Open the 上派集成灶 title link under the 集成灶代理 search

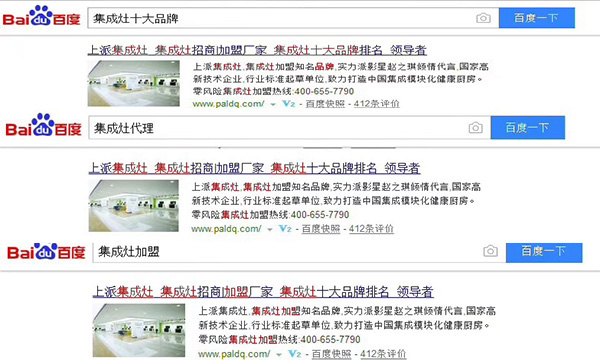[x=254, y=168]
